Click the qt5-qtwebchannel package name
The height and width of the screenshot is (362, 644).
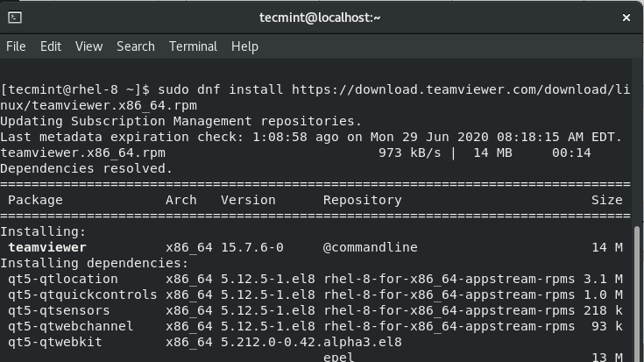pos(70,326)
